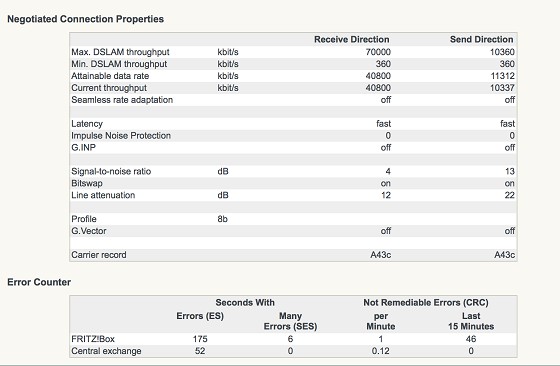The image size is (560, 366).
Task: Click the Attainable data rate label
Action: click(110, 76)
